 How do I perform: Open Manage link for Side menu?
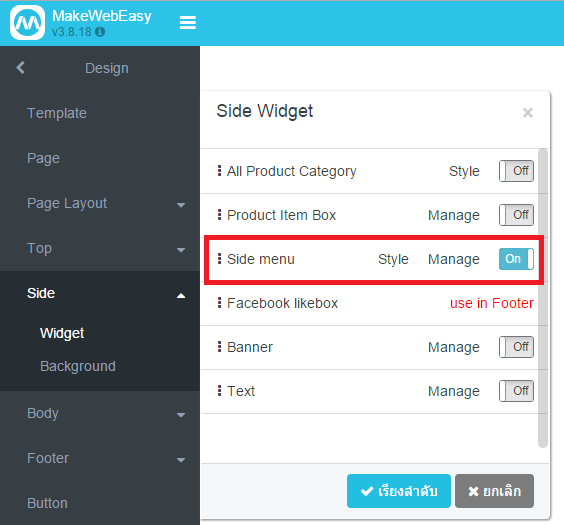pyautogui.click(x=454, y=259)
